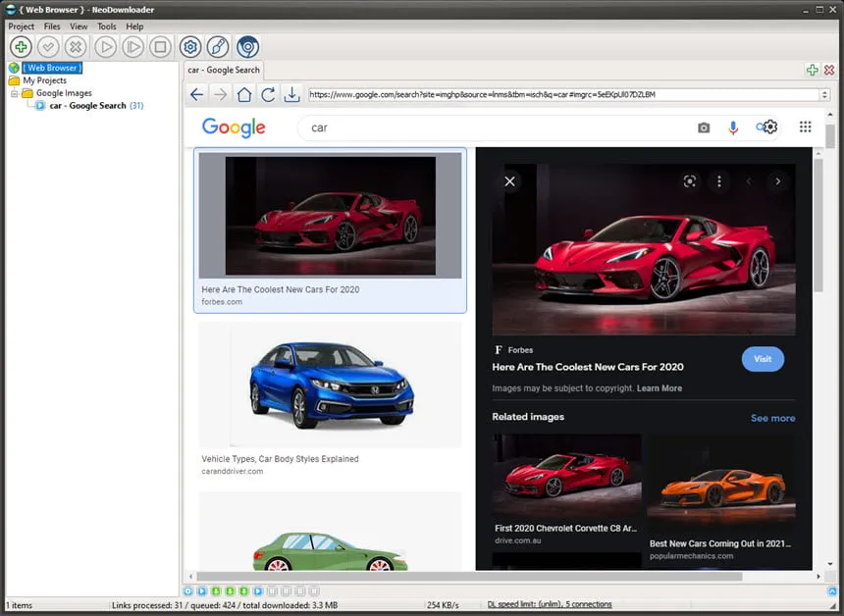844x616 pixels.
Task: Click the outer page vertical scrollbar thumb
Action: pos(830,135)
